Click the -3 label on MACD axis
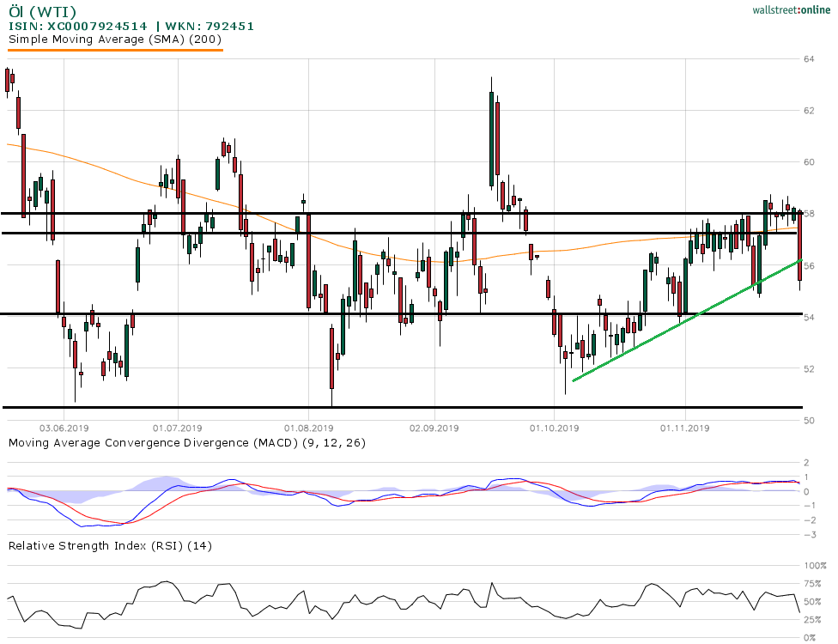Screen dimensions: 838x644 (807, 535)
